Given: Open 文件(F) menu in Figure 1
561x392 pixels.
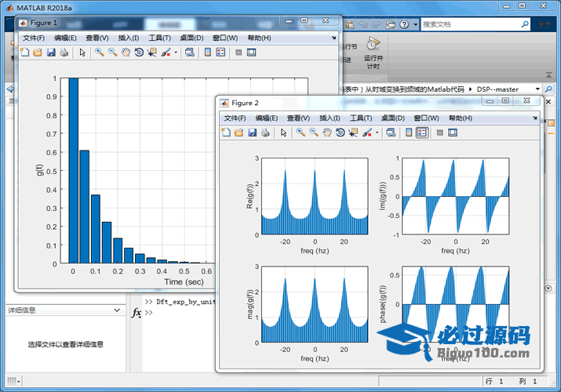Looking at the screenshot, I should pyautogui.click(x=34, y=38).
